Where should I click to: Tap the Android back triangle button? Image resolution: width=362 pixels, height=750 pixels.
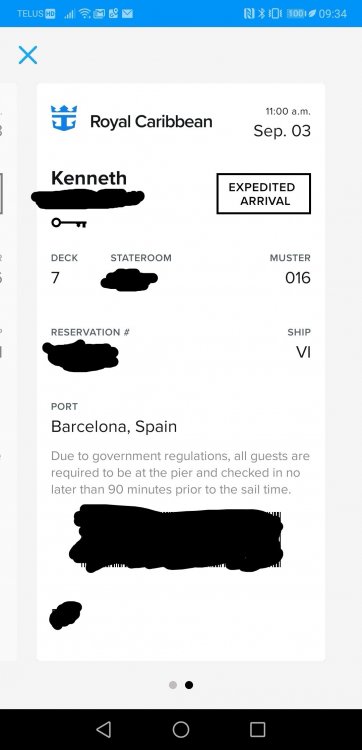[x=103, y=729]
